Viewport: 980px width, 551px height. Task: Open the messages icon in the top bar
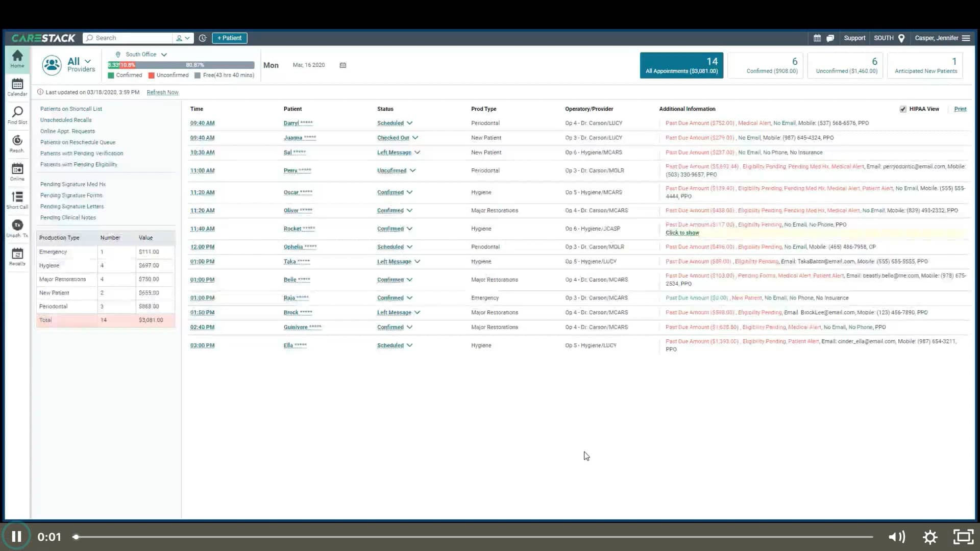[x=830, y=38]
